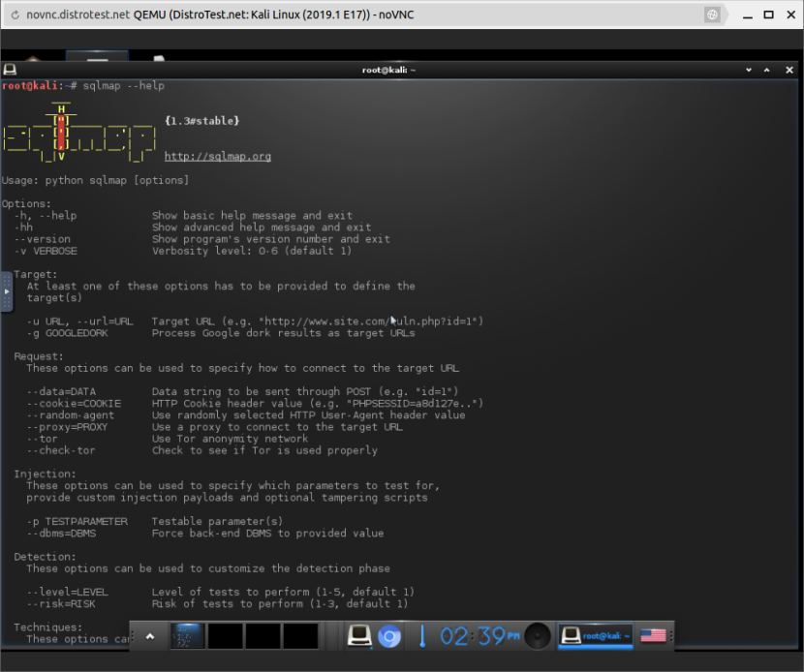The width and height of the screenshot is (804, 672).
Task: Click the '-p TESTPARAMETER' option text
Action: pos(77,521)
